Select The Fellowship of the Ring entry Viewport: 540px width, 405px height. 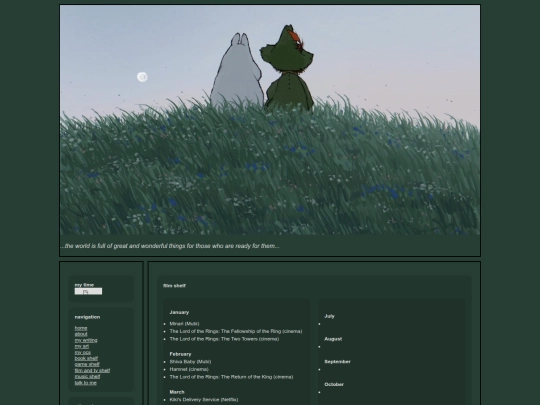pyautogui.click(x=236, y=331)
